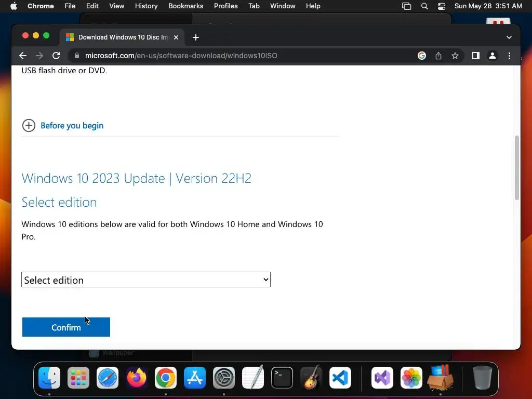Select the Download Windows 10 Disc Image tab
This screenshot has width=532, height=399.
pos(123,37)
